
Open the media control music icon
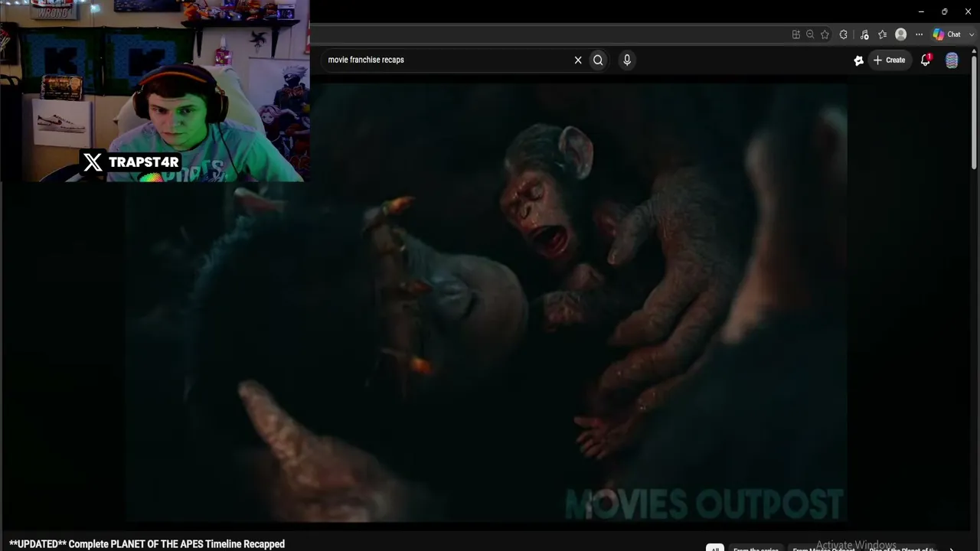[x=864, y=34]
